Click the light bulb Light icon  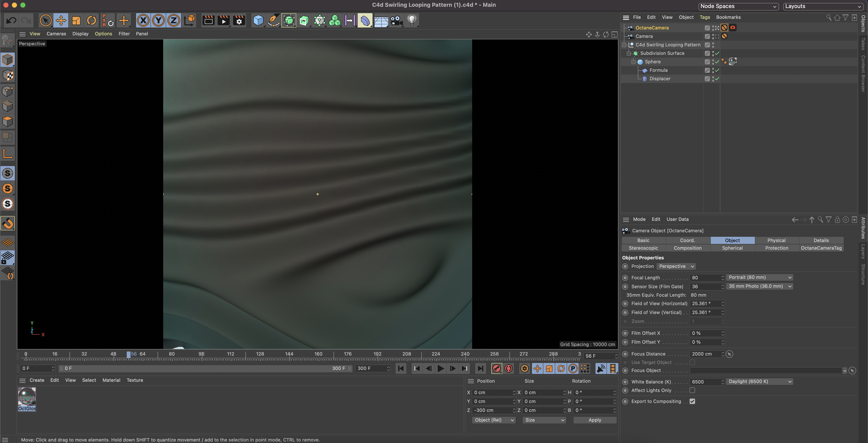[x=412, y=21]
